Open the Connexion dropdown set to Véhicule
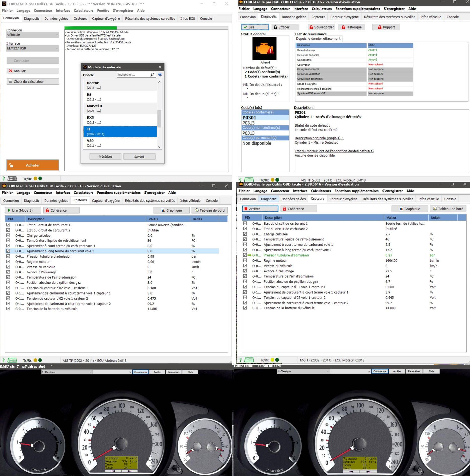Image resolution: width=470 pixels, height=476 pixels. click(x=33, y=35)
